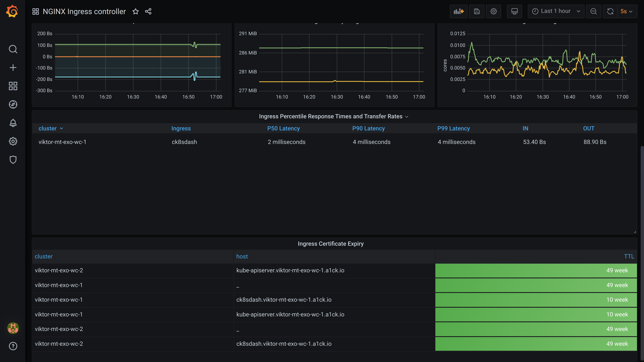The width and height of the screenshot is (644, 362).
Task: Open the Server Admin shield icon
Action: [x=13, y=160]
